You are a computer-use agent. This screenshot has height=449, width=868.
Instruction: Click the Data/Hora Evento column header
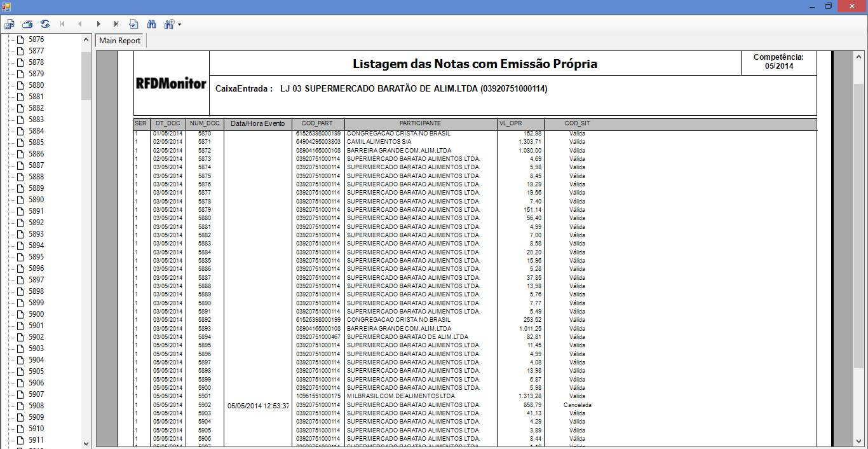tap(258, 123)
